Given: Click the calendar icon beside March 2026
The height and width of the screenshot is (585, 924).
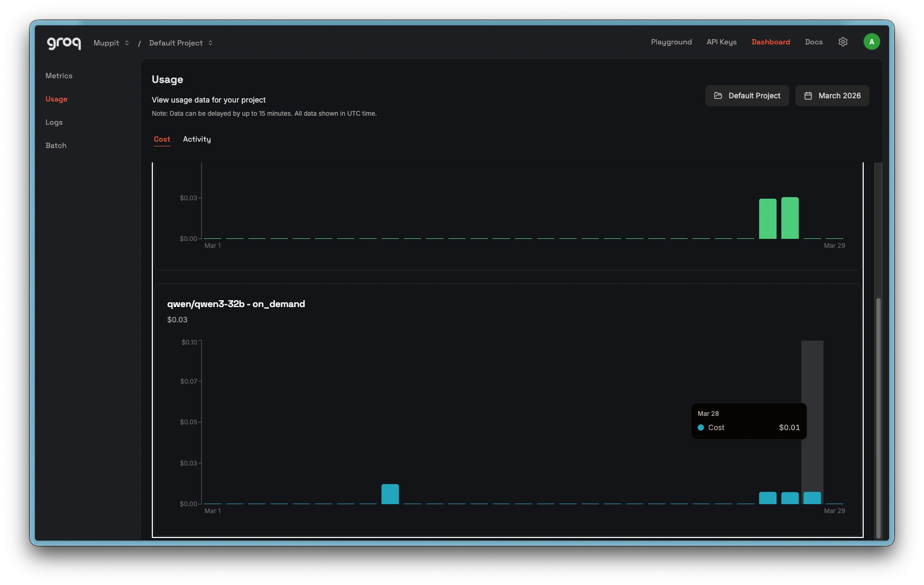Looking at the screenshot, I should pyautogui.click(x=808, y=96).
